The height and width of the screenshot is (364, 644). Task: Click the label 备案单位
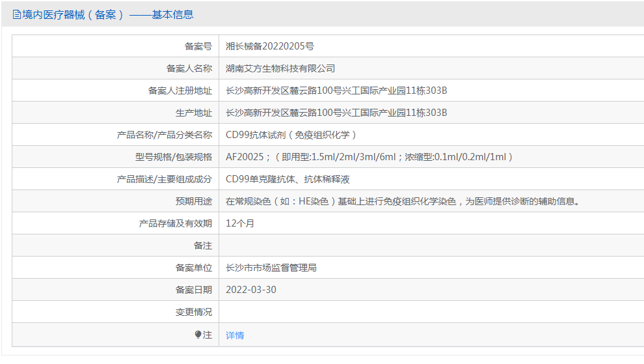[x=194, y=268]
